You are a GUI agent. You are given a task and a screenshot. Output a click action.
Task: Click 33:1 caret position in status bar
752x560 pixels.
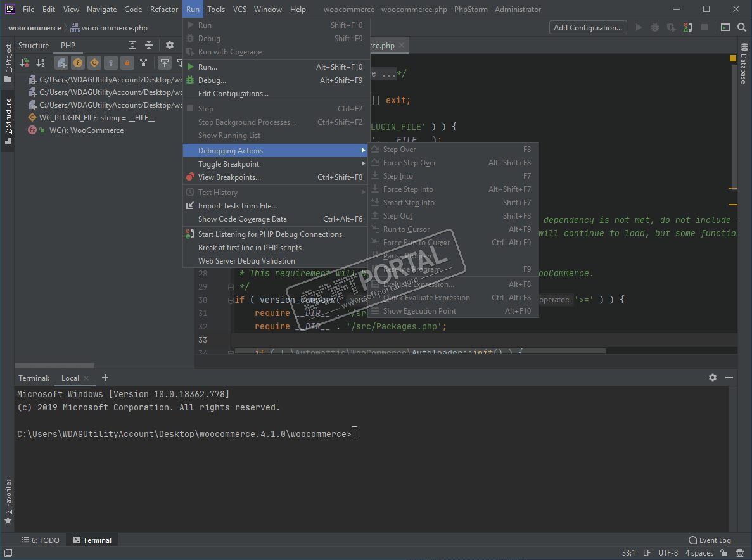click(628, 553)
